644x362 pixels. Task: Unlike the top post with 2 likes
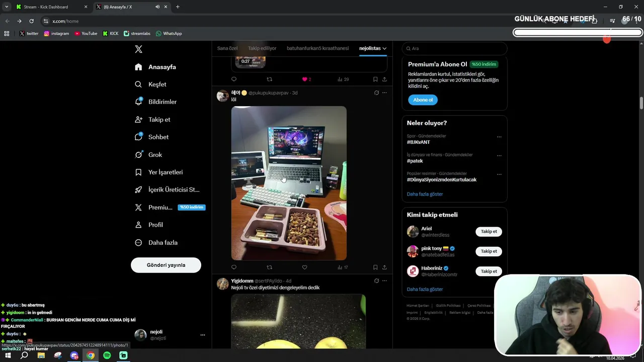pyautogui.click(x=306, y=79)
